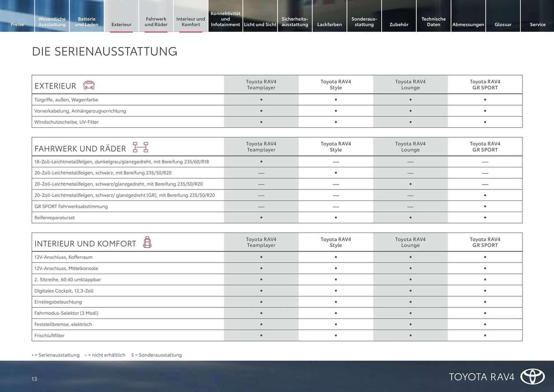
Task: Open the Zubehör tab
Action: 399,24
